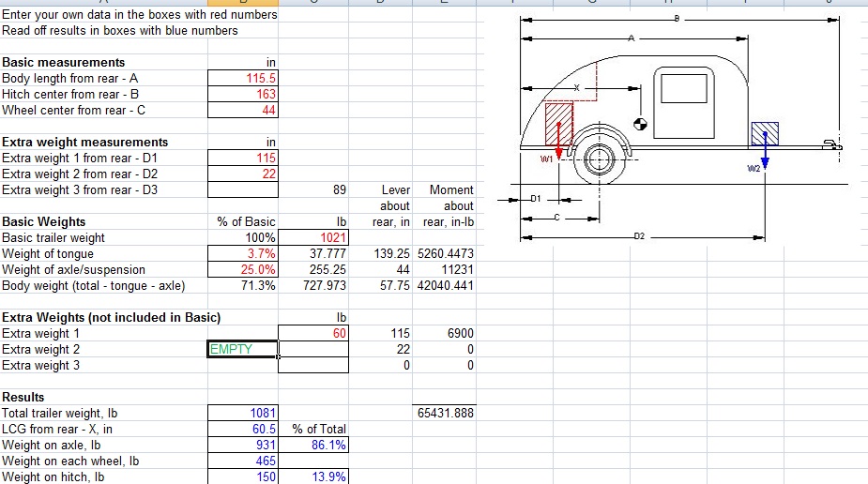Click the trailer wheel in the diagram
Image resolution: width=868 pixels, height=484 pixels.
[599, 159]
